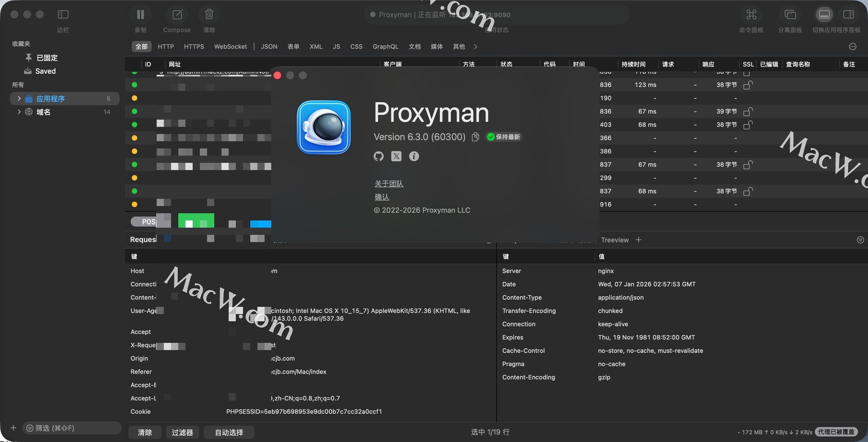Click the X (Twitter) icon

click(x=396, y=157)
